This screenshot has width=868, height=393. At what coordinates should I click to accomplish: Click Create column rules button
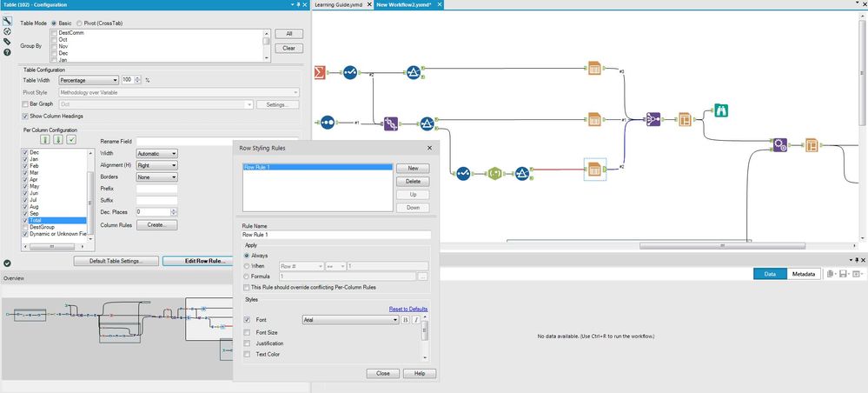coord(156,225)
